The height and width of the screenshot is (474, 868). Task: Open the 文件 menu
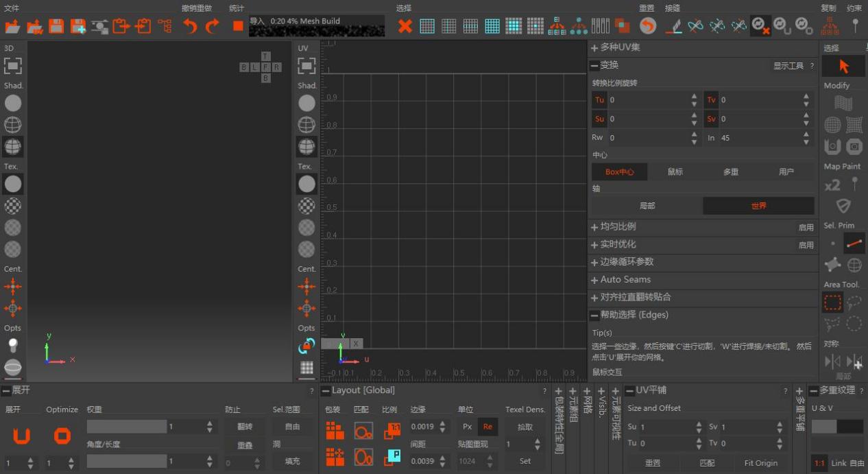tap(12, 8)
